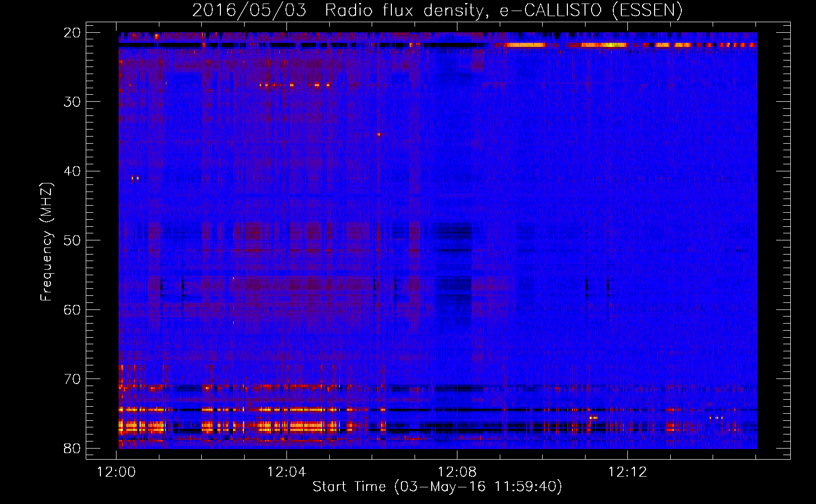Click the plot title "2016/05/03 Radio flux density, e-CALLISTO (ESSEN)"

point(437,11)
